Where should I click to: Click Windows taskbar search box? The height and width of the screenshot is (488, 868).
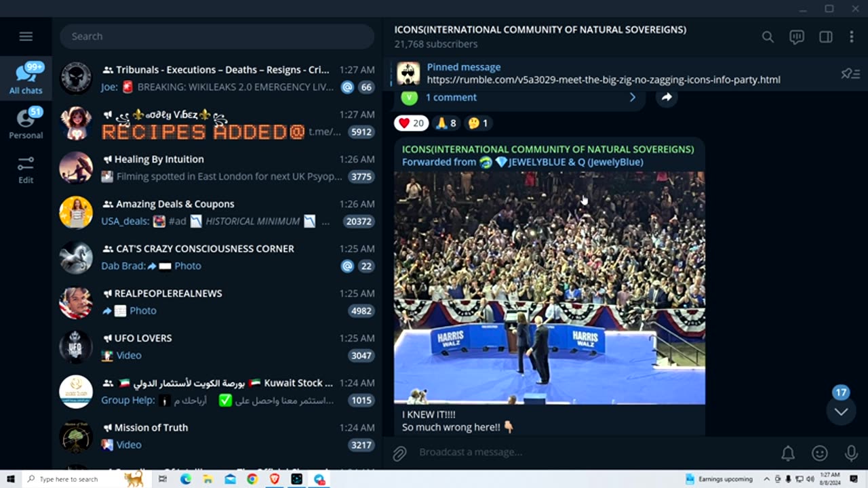point(85,479)
